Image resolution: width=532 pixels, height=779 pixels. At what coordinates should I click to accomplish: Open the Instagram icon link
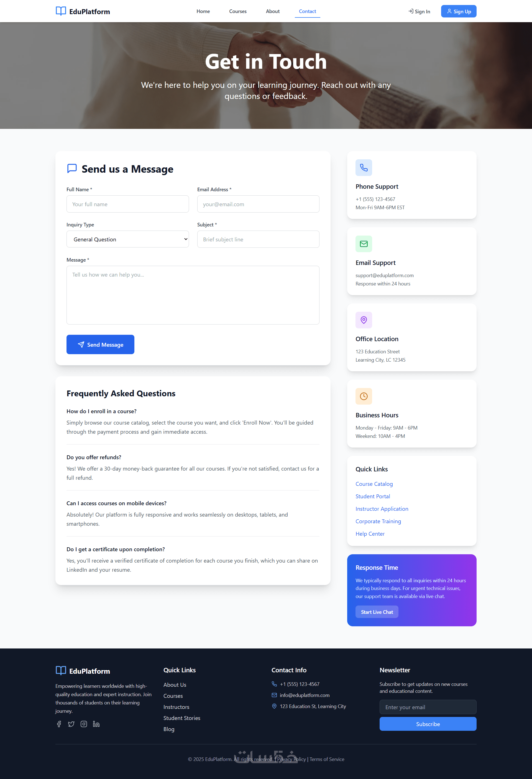[84, 724]
